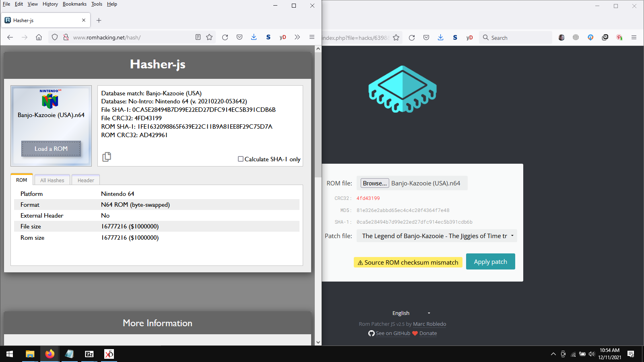Go back in the Hasher-js window
The width and height of the screenshot is (644, 362).
(10, 37)
